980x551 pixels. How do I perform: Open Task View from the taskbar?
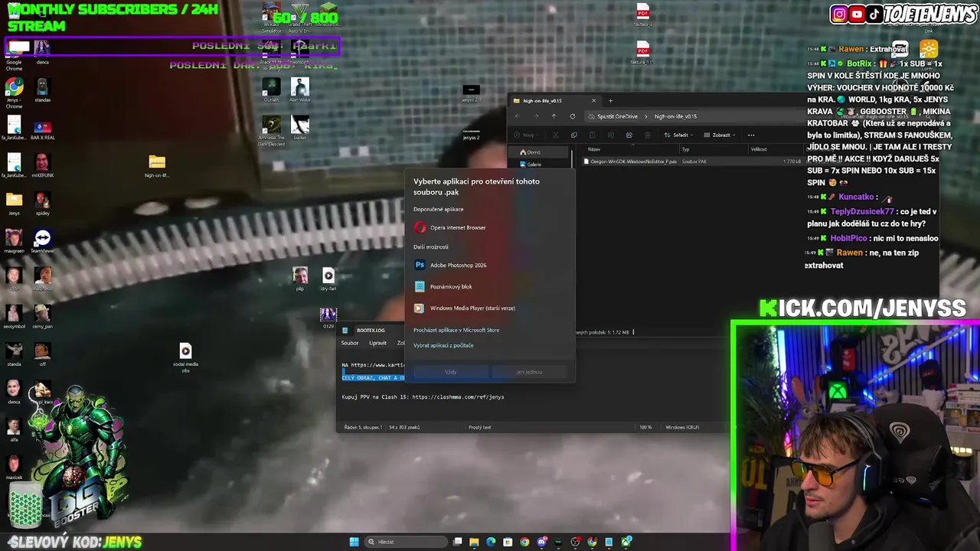pyautogui.click(x=457, y=542)
